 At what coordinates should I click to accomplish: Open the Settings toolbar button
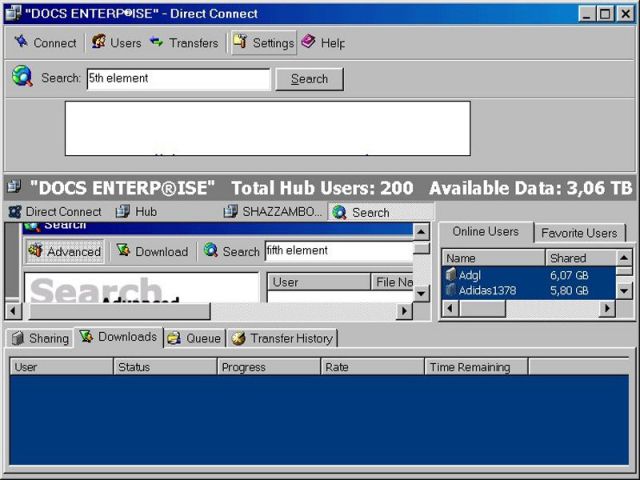click(263, 43)
